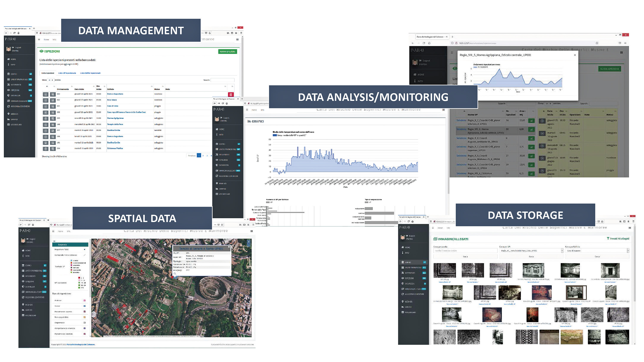Image resolution: width=644 pixels, height=362 pixels.
Task: Go to page 2 of the Ispezioni list
Action: [203, 156]
